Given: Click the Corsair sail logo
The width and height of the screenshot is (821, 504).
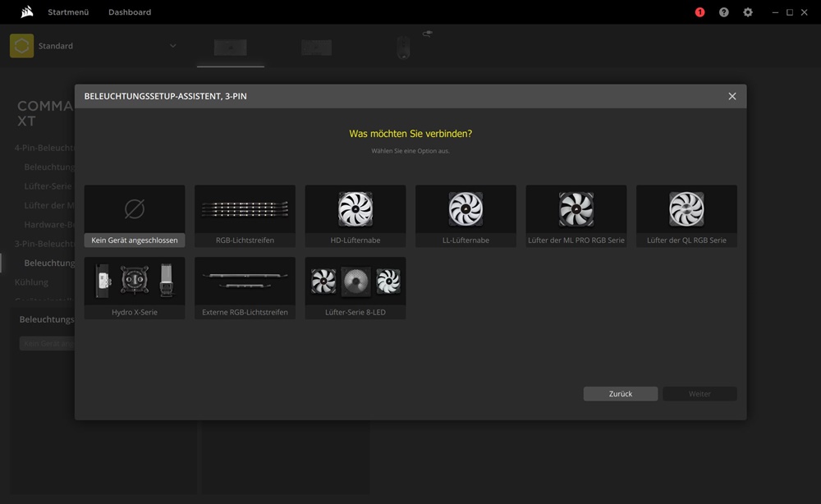Looking at the screenshot, I should [27, 11].
